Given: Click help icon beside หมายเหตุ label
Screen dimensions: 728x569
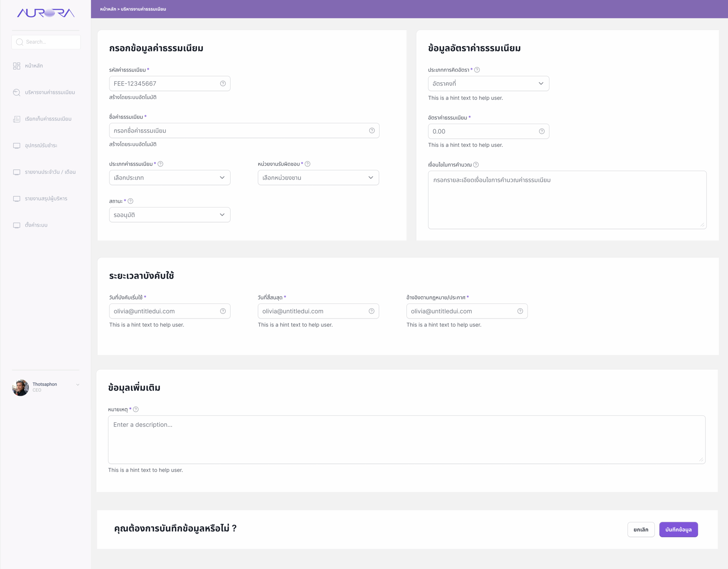Looking at the screenshot, I should [136, 409].
